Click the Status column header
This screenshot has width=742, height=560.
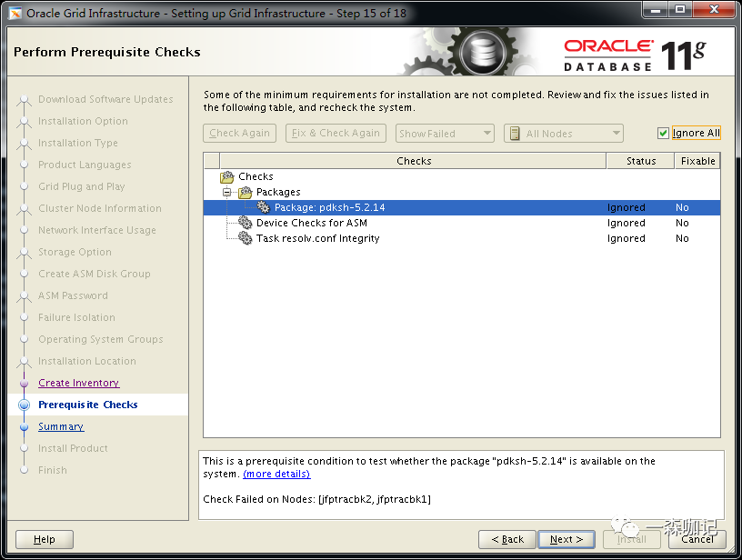click(x=641, y=161)
